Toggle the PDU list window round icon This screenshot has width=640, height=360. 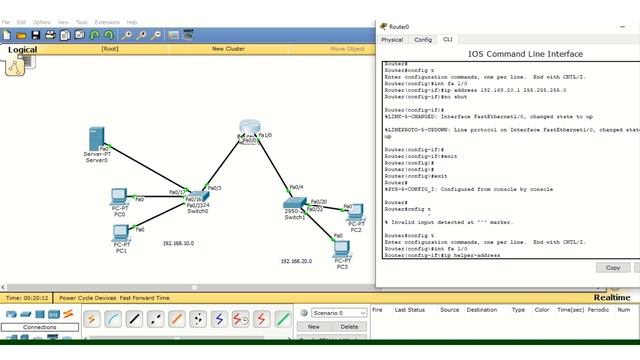pyautogui.click(x=304, y=313)
